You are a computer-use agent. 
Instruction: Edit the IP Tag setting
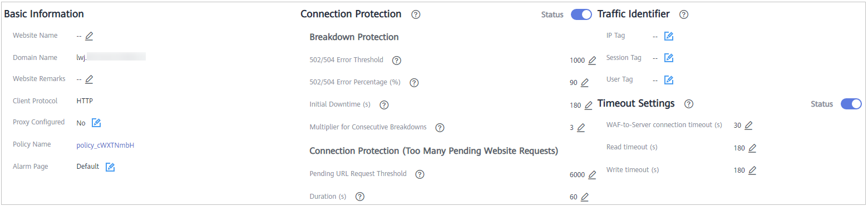[x=669, y=36]
